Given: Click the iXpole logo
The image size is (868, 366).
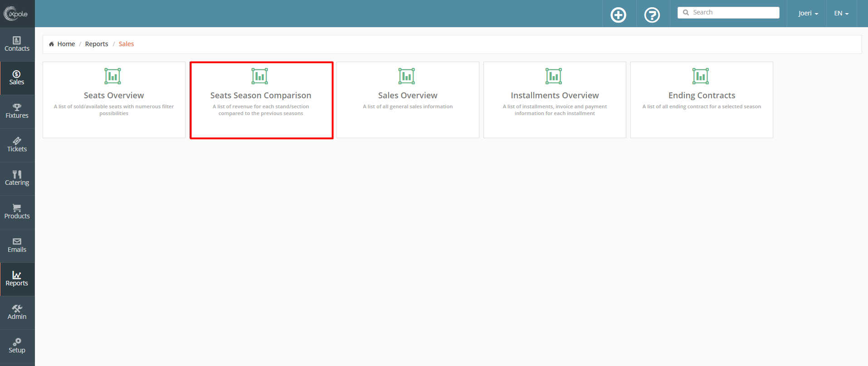Looking at the screenshot, I should 16,14.
